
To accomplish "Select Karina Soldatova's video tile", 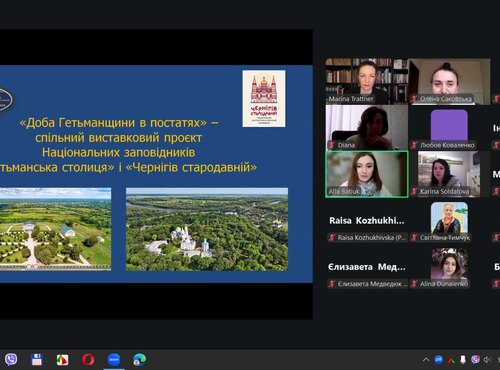I will (450, 174).
